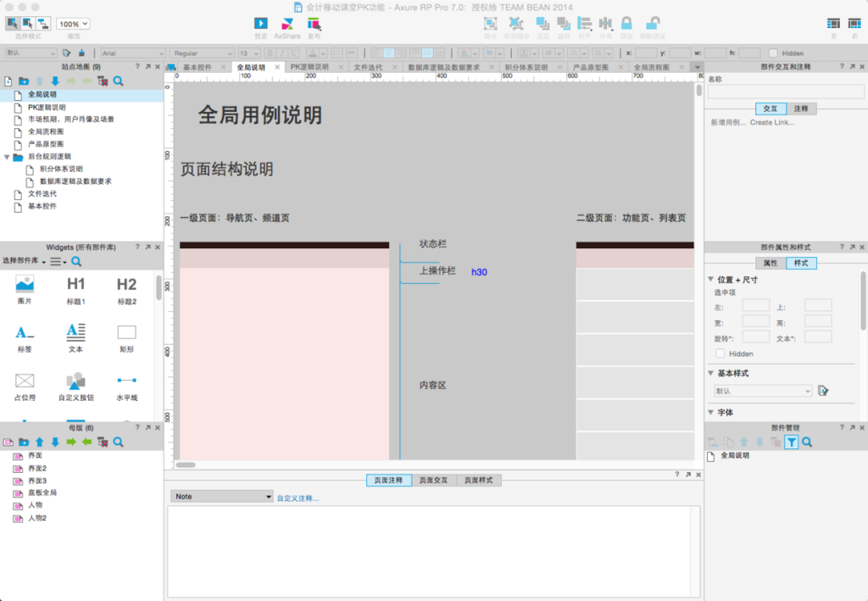
Task: Click the 自定义注释 link
Action: click(298, 498)
